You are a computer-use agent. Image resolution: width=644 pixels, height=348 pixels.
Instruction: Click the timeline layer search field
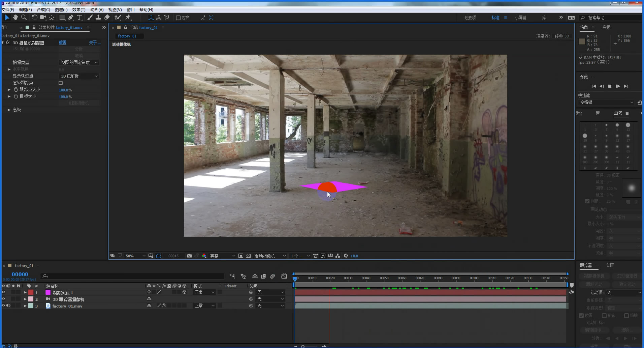point(132,276)
